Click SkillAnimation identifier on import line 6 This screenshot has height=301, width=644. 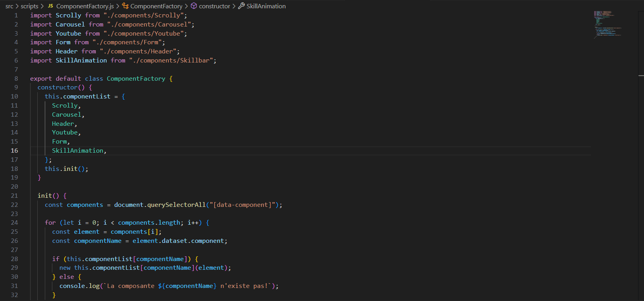coord(81,61)
